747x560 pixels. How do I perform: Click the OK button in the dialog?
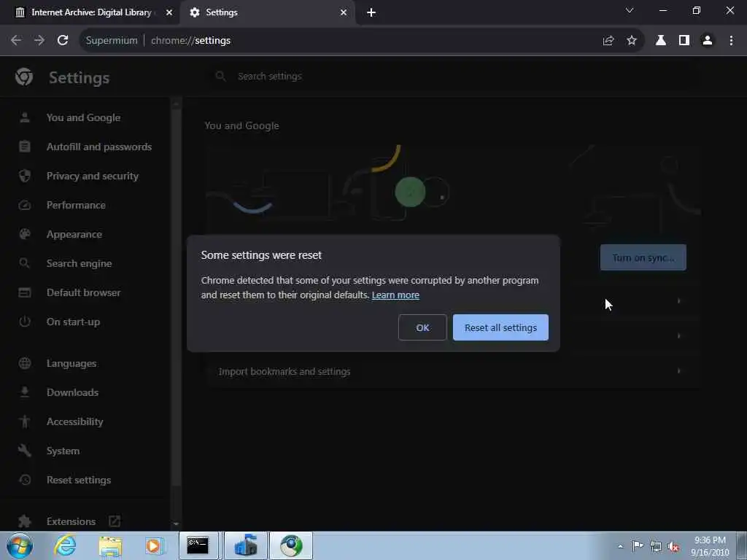[422, 327]
